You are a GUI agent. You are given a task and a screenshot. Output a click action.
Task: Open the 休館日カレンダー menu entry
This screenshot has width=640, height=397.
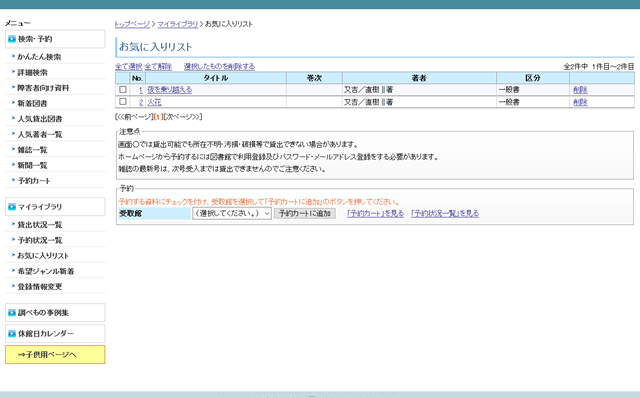point(55,334)
